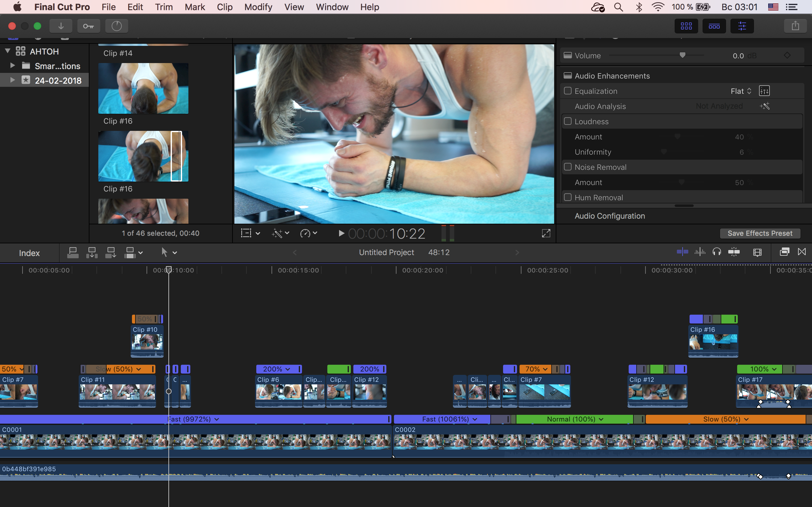
Task: Click the timeline Index button
Action: coord(29,253)
